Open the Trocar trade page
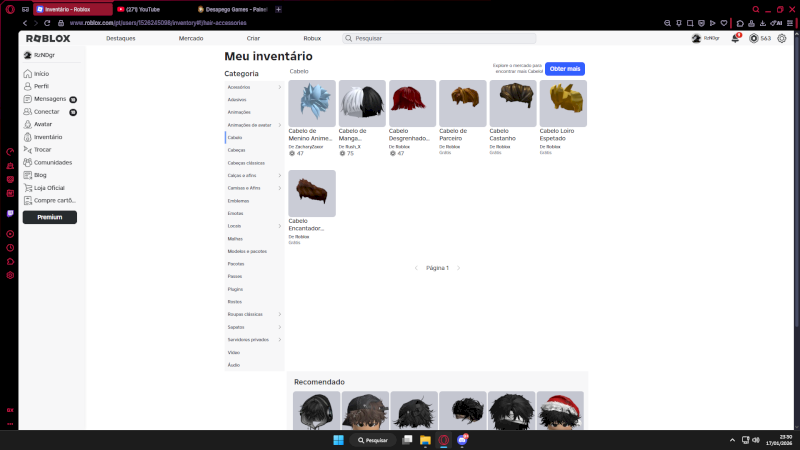800x450 pixels. [x=42, y=149]
